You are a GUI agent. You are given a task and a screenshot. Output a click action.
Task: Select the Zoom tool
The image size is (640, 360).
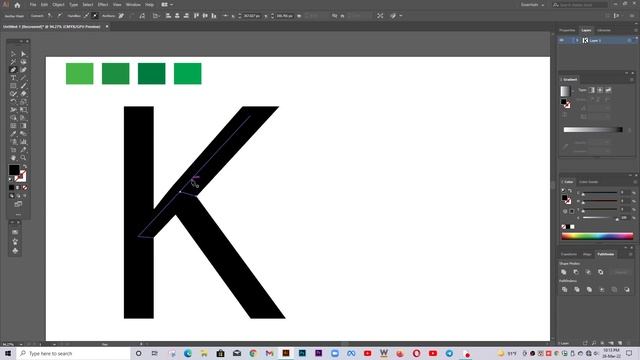23,158
